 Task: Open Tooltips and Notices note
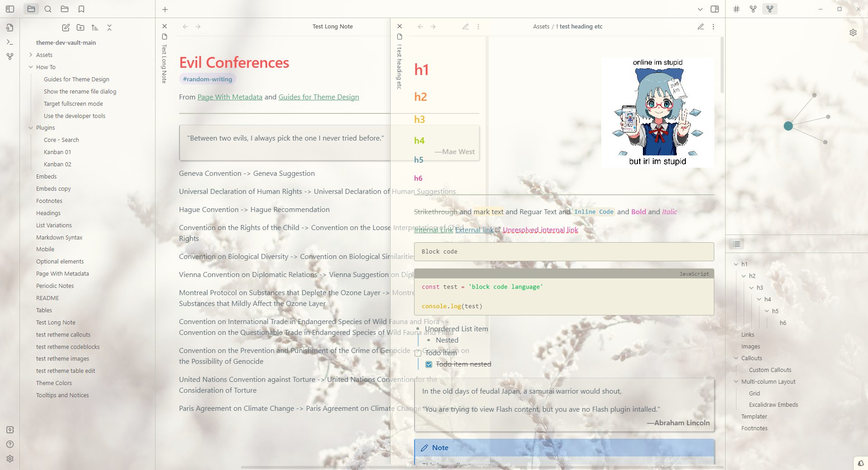click(62, 395)
